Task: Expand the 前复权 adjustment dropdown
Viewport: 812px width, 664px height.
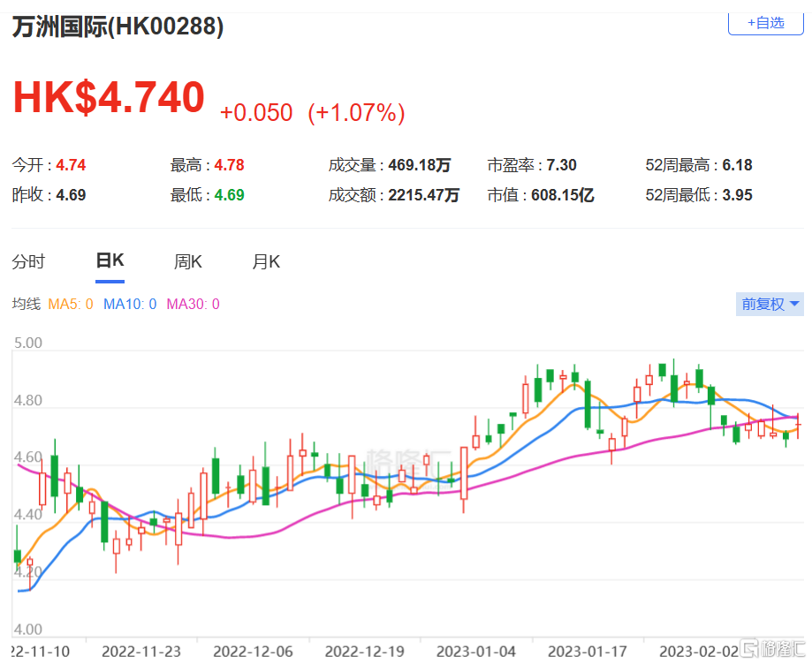Action: (770, 304)
